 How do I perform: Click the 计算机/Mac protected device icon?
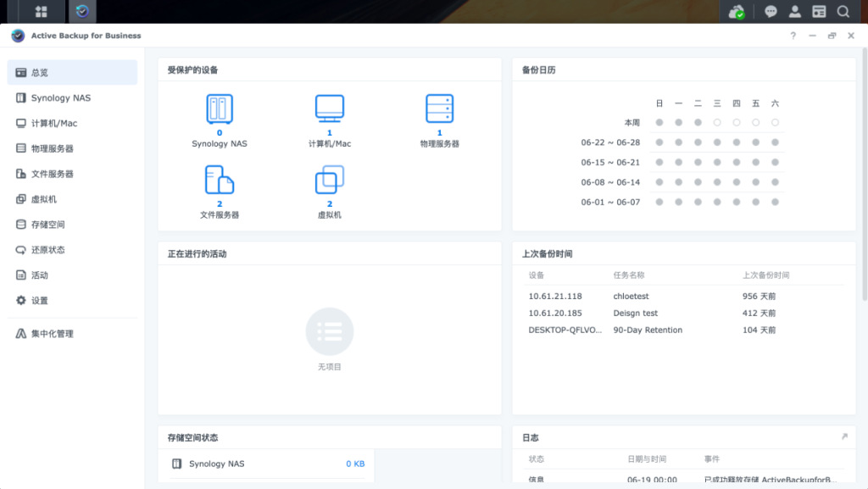(330, 108)
